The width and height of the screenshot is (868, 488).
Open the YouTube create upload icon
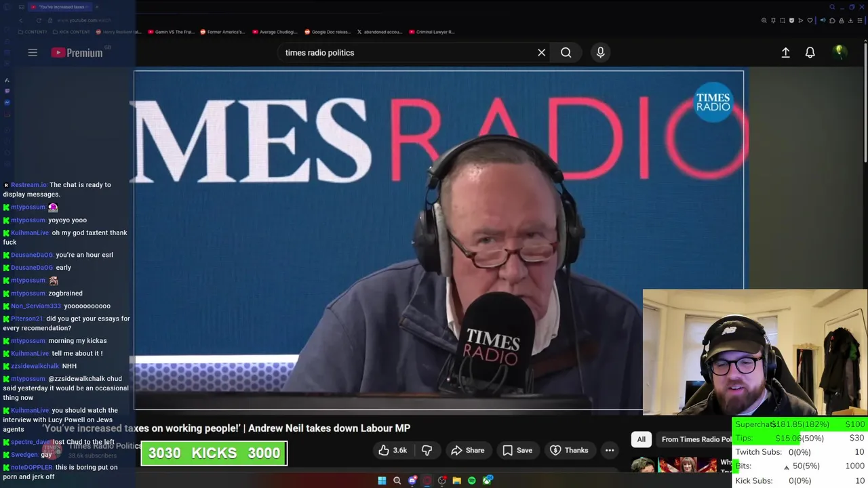click(x=785, y=52)
